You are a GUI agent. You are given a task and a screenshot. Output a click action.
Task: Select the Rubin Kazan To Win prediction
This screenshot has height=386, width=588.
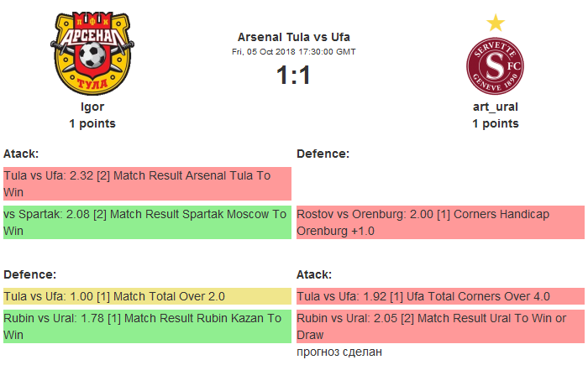pyautogui.click(x=147, y=326)
